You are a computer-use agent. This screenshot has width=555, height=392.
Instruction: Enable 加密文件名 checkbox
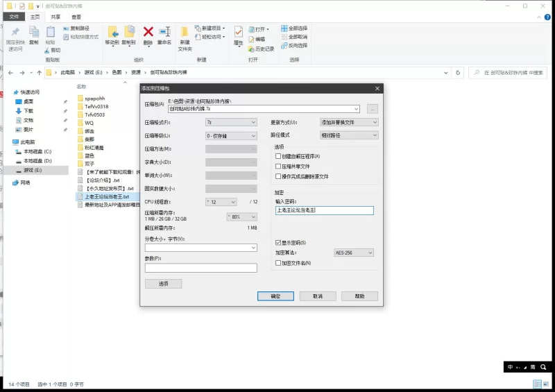coord(277,263)
